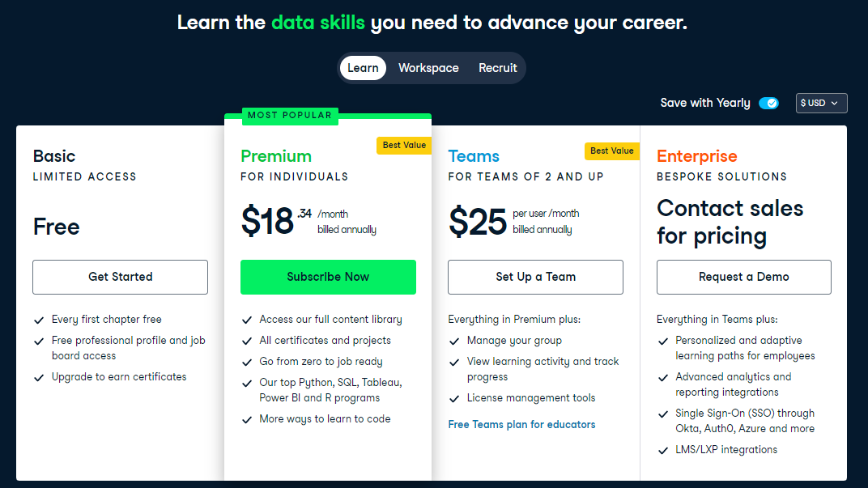Switch to the Recruit tab
This screenshot has height=488, width=868.
497,68
